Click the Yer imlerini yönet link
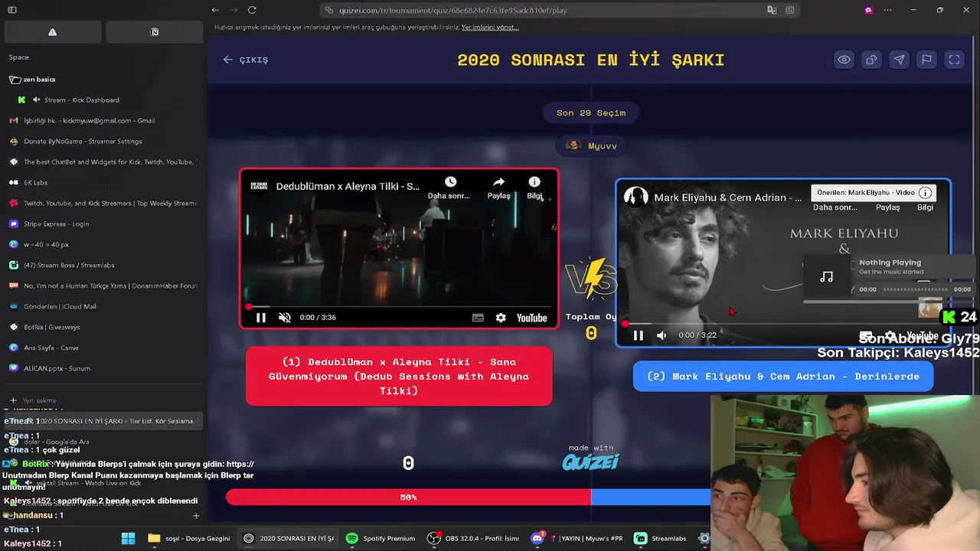This screenshot has height=551, width=980. [490, 27]
